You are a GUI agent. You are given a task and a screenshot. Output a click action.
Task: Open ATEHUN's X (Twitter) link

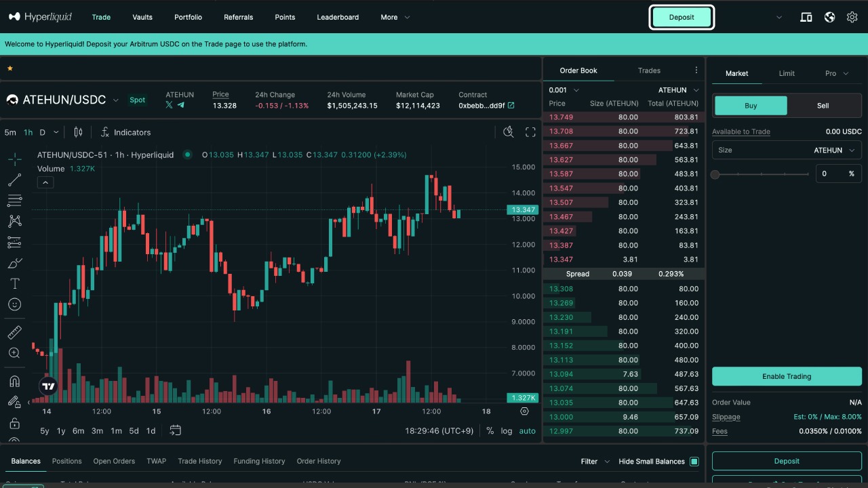pyautogui.click(x=169, y=105)
